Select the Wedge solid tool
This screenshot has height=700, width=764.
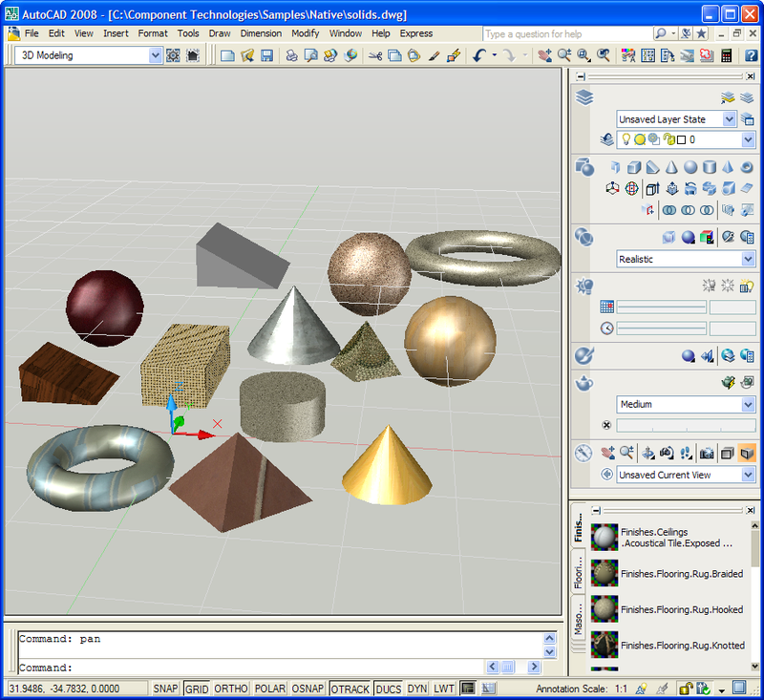[x=651, y=167]
